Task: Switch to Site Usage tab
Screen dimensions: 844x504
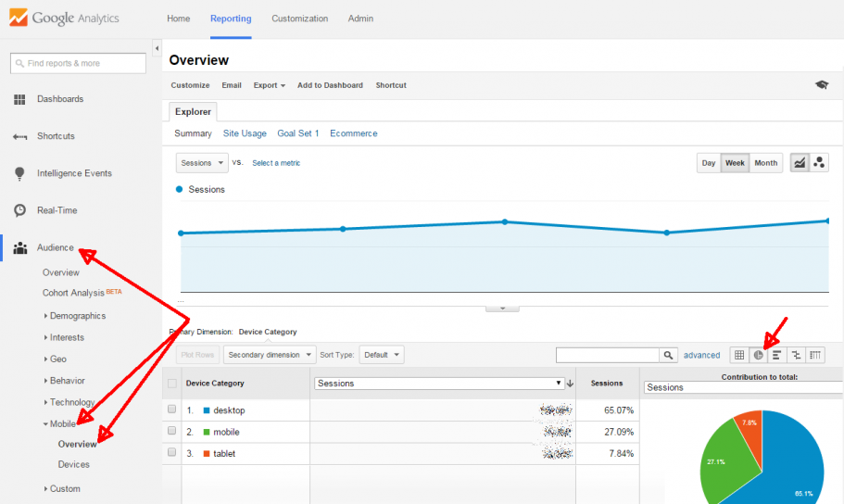Action: pyautogui.click(x=245, y=133)
